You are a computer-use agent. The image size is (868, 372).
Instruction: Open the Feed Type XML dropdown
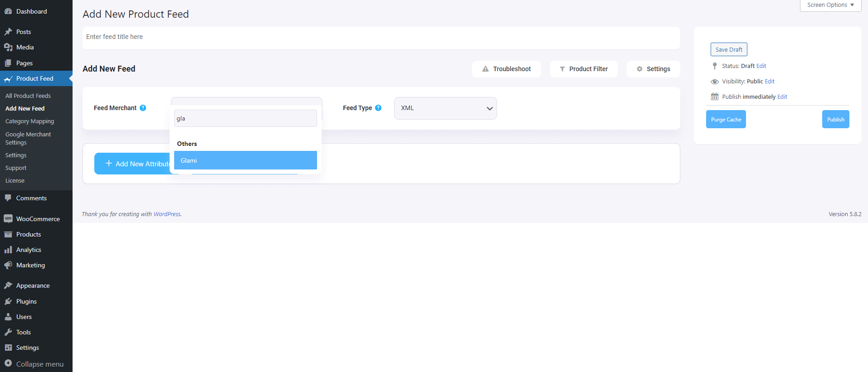click(x=445, y=108)
